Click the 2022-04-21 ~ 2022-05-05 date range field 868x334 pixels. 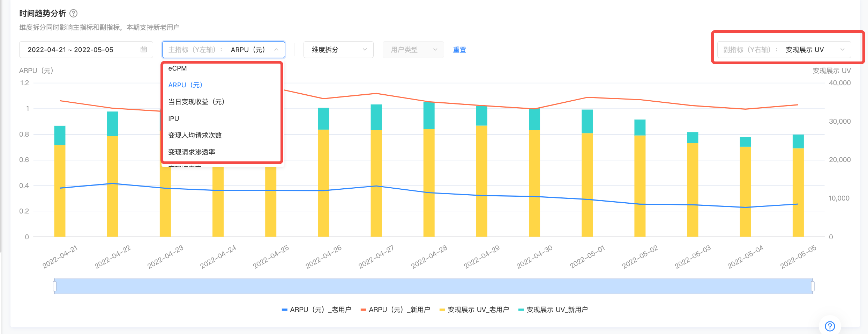[x=86, y=50]
